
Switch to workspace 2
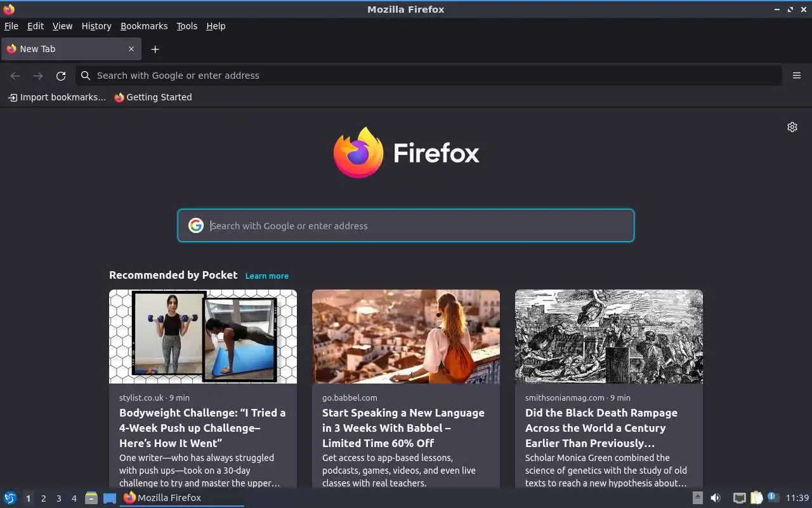tap(43, 498)
